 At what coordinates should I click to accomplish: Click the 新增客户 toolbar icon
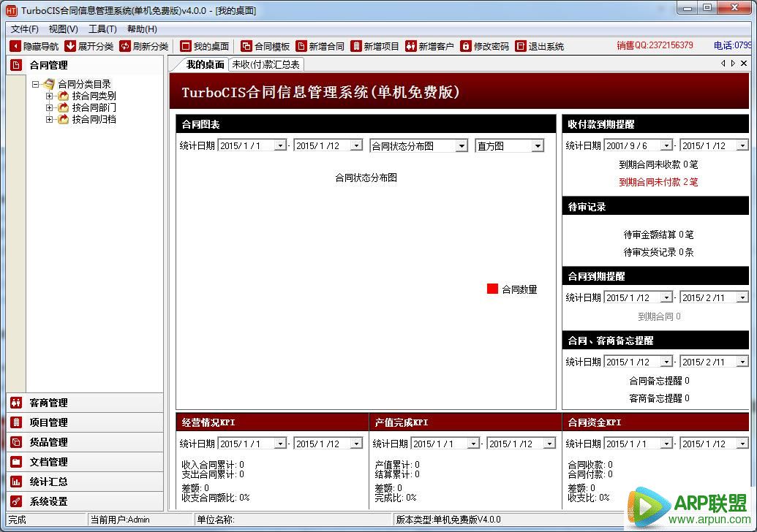(x=411, y=46)
